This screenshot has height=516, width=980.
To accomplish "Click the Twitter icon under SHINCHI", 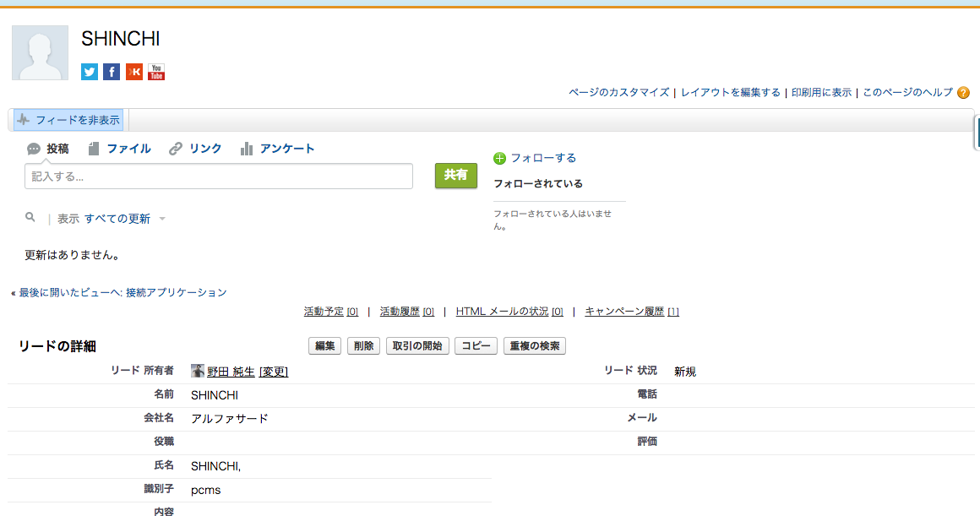I will (x=90, y=72).
